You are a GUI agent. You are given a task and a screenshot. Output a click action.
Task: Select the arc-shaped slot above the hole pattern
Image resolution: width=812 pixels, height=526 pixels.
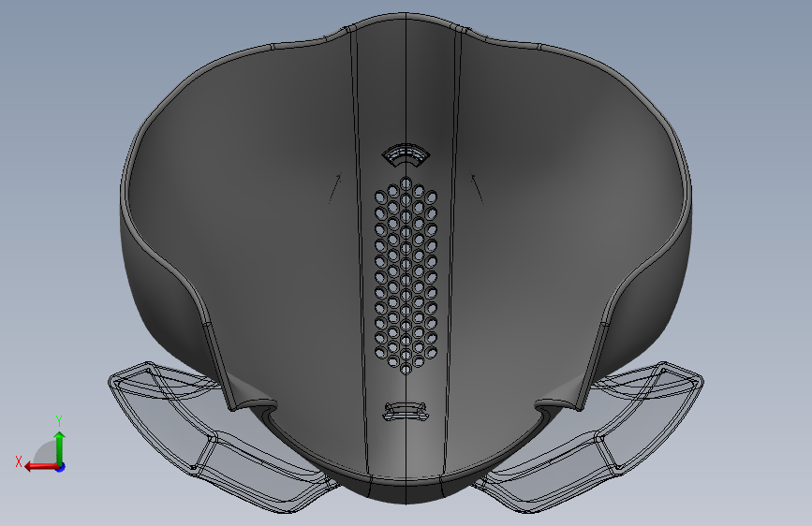[406, 154]
